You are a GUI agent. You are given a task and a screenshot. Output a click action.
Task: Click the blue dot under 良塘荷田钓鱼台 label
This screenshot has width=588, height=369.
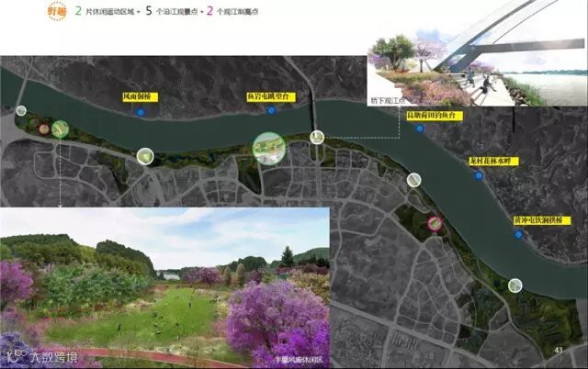coord(420,129)
